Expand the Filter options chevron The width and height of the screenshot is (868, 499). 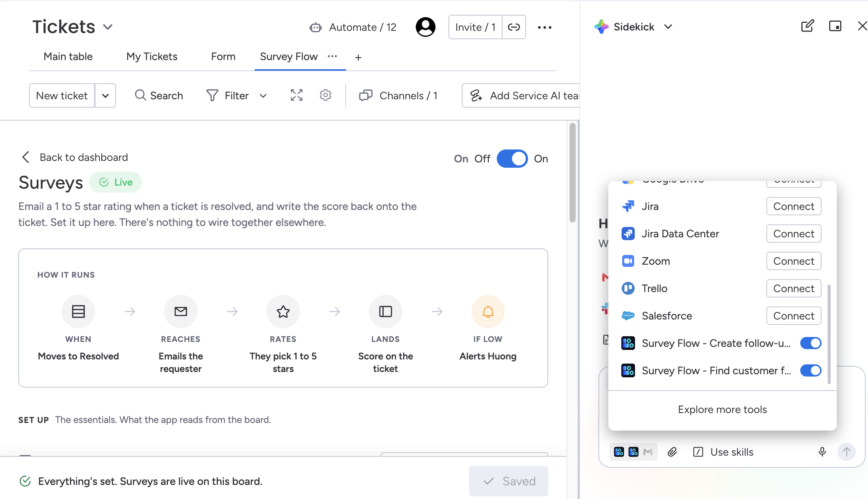pos(263,95)
